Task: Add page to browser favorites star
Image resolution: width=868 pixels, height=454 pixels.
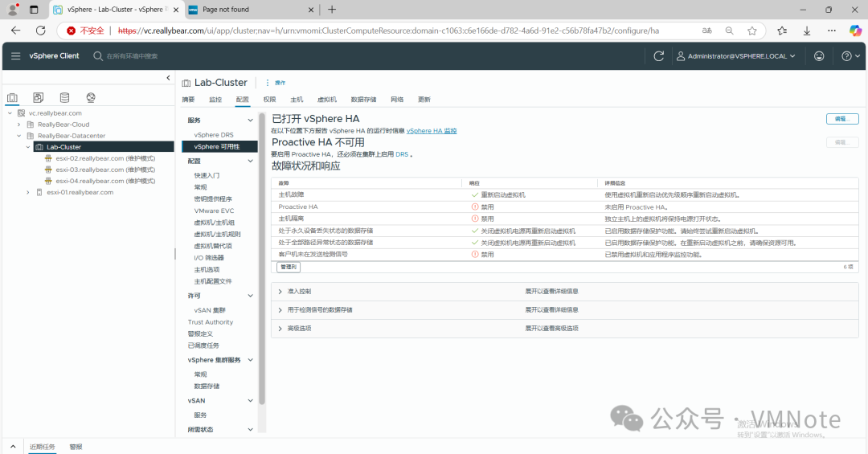Action: point(751,31)
